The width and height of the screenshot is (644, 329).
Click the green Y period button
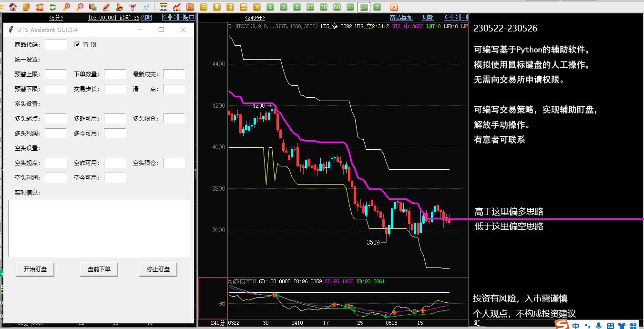(377, 7)
